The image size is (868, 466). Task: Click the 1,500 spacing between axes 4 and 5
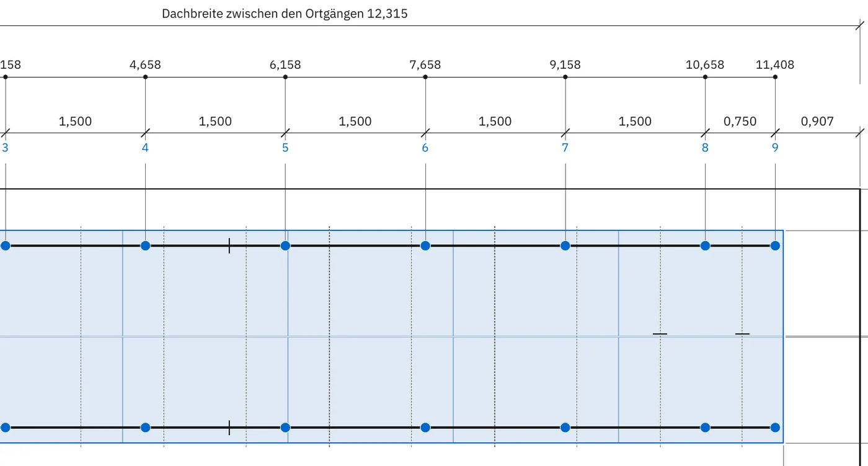tap(215, 121)
